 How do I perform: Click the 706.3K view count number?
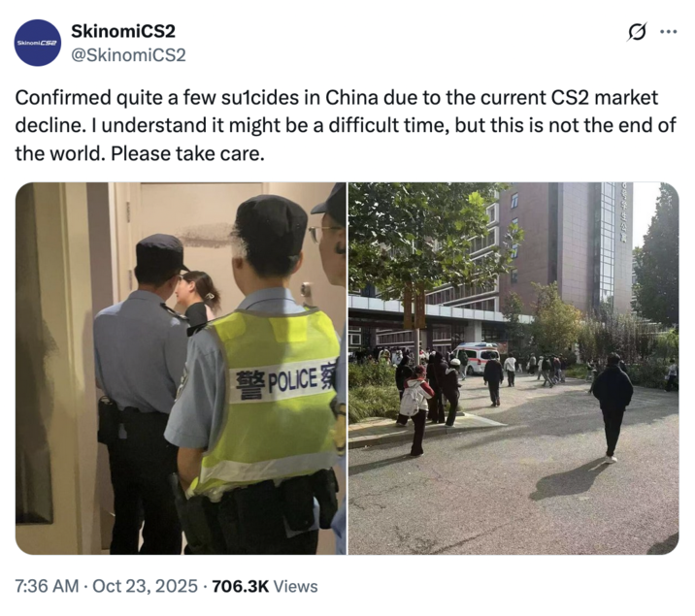241,586
